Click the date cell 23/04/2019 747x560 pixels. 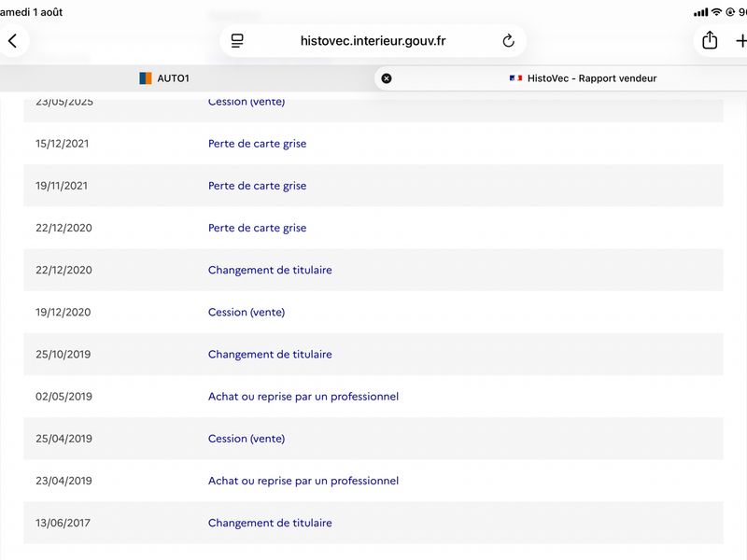(x=63, y=481)
